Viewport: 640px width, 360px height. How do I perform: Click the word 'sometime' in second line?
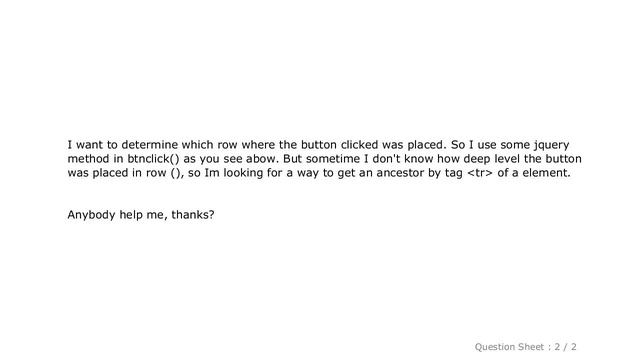tap(333, 159)
